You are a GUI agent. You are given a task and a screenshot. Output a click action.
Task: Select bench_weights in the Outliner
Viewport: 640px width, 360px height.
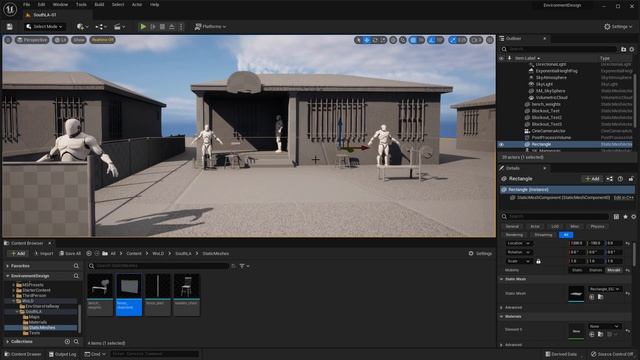pyautogui.click(x=546, y=104)
